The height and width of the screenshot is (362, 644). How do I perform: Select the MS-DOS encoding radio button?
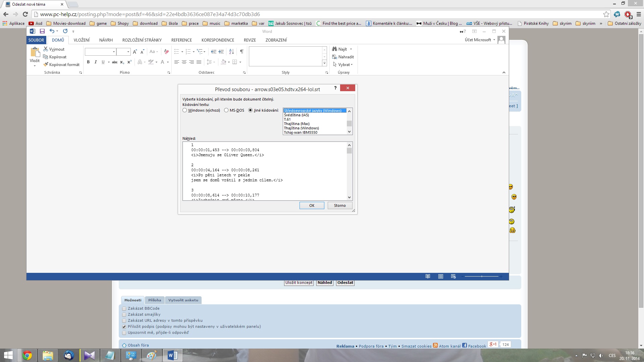coord(226,110)
